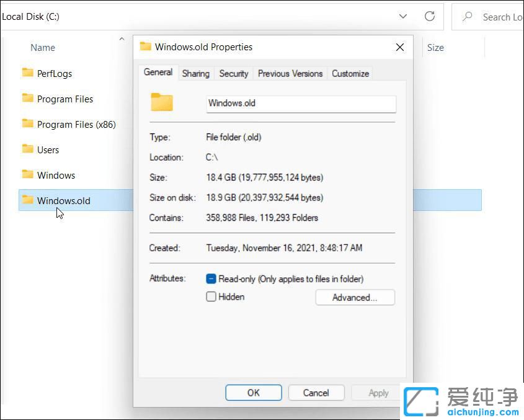Click the Name column sort arrow
The image size is (524, 420).
pos(122,39)
